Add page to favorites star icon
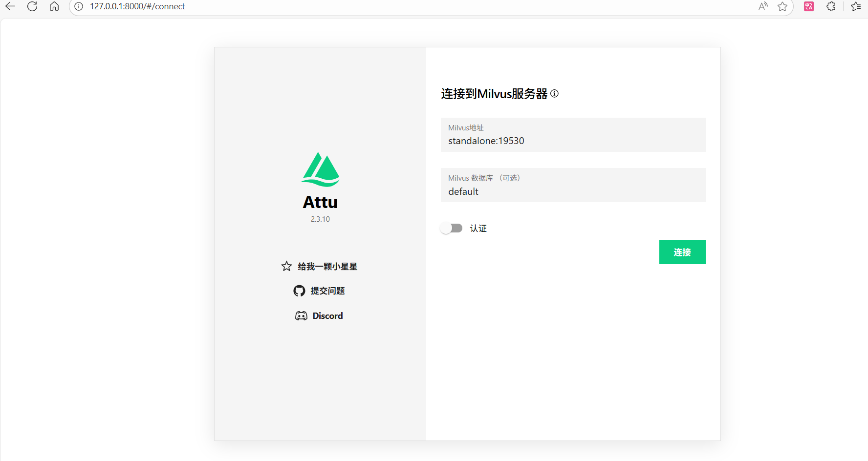The height and width of the screenshot is (461, 868). (x=782, y=6)
